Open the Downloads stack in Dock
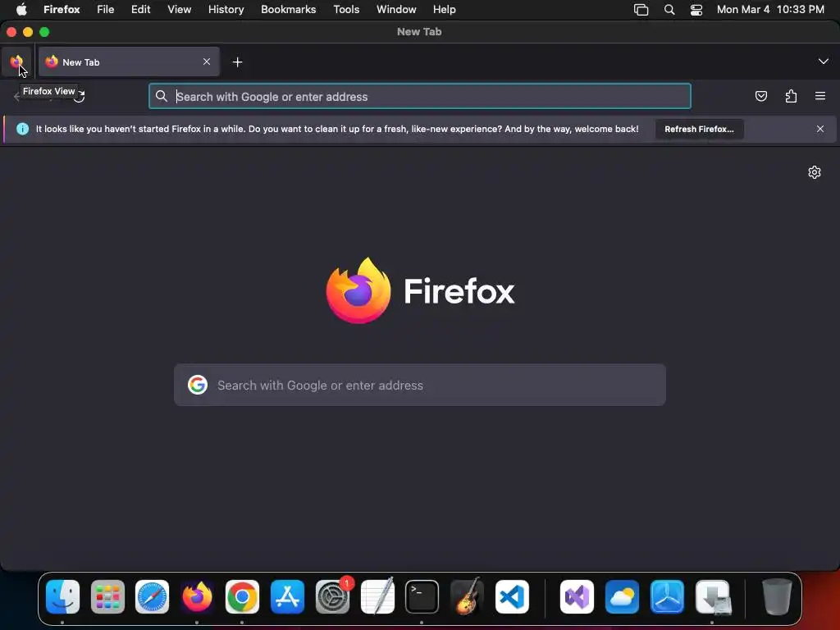Viewport: 840px width, 630px height. click(712, 596)
